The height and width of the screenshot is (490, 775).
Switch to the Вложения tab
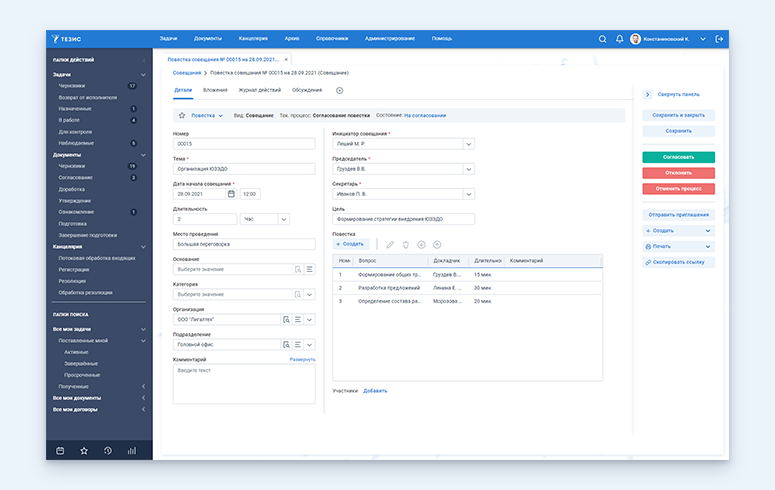[x=215, y=90]
